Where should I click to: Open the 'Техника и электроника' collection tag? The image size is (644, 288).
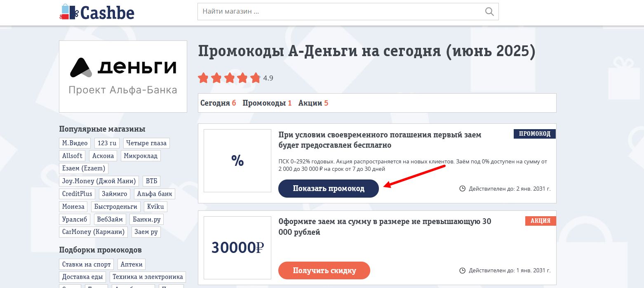pyautogui.click(x=148, y=277)
